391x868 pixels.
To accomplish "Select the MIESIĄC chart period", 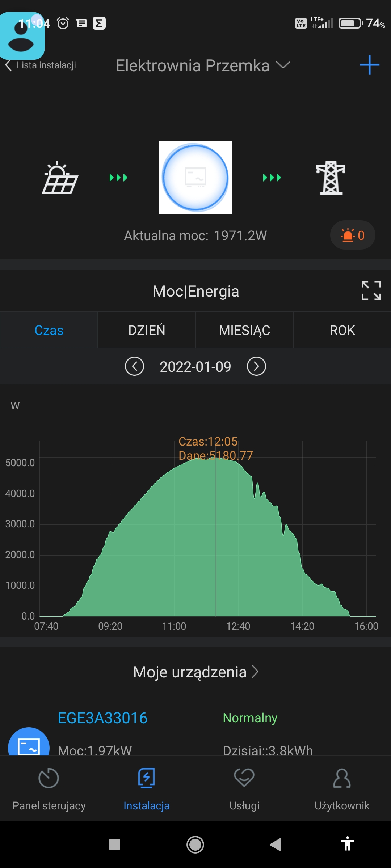I will click(x=244, y=330).
